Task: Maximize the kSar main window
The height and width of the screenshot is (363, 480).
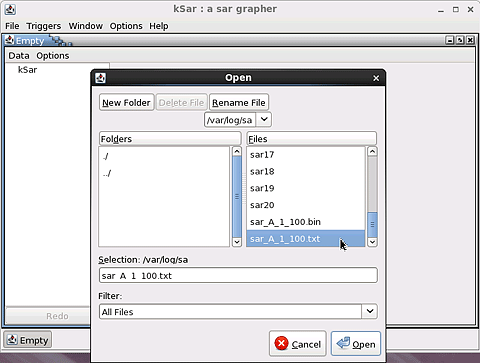Action: [x=456, y=10]
